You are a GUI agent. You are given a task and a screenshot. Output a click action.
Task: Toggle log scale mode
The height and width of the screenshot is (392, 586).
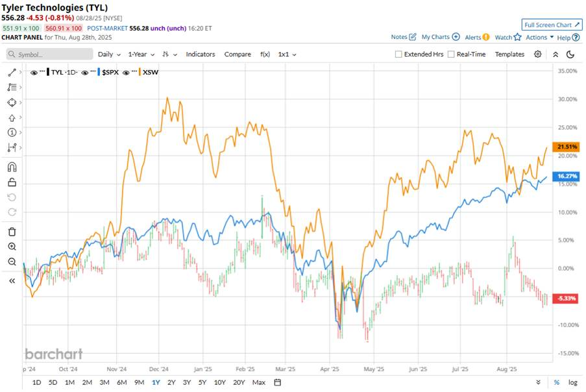573,382
